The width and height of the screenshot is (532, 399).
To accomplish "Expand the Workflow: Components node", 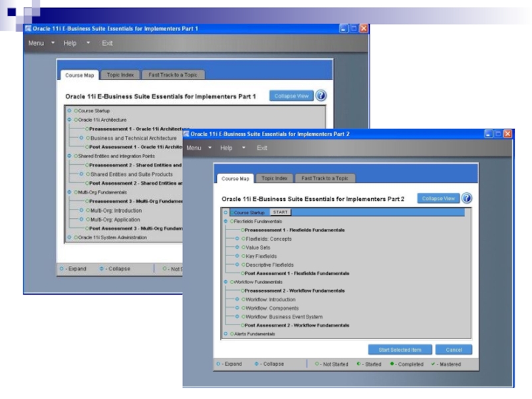I will point(237,308).
